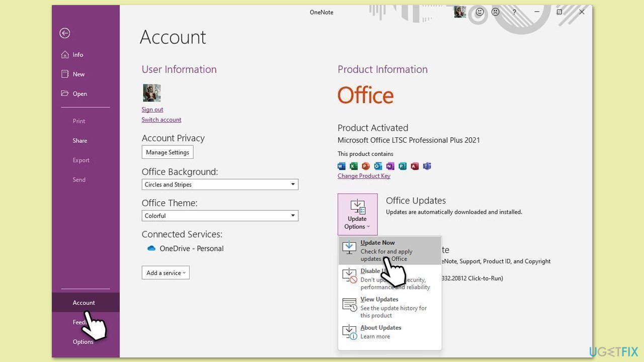
Task: Sign out of the current account
Action: pyautogui.click(x=152, y=109)
